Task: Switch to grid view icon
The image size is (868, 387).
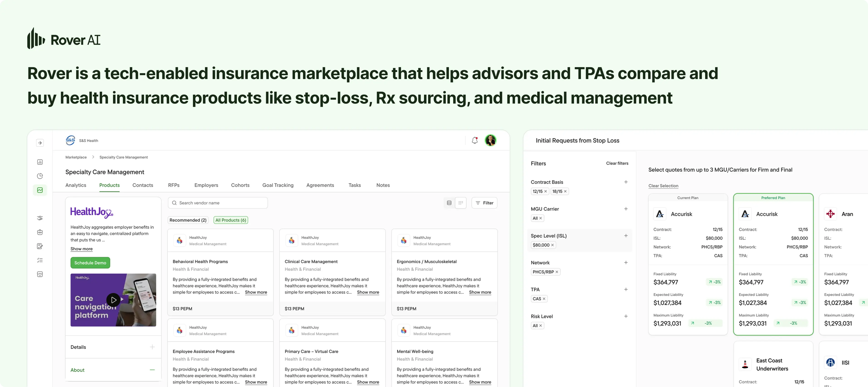Action: coord(461,203)
